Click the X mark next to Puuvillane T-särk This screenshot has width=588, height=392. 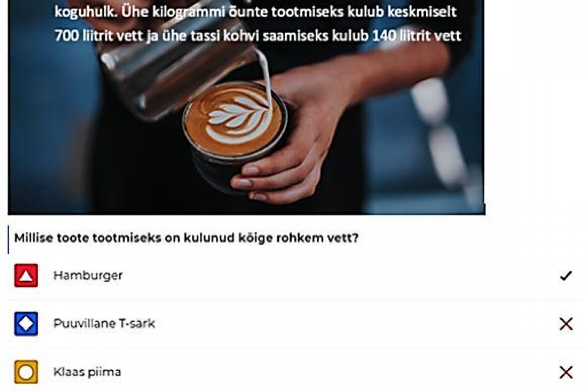566,324
